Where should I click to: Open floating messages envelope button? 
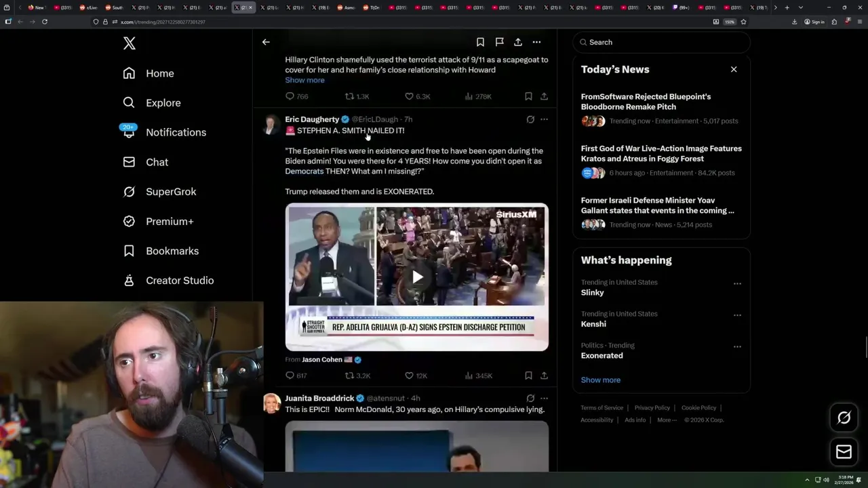844,452
